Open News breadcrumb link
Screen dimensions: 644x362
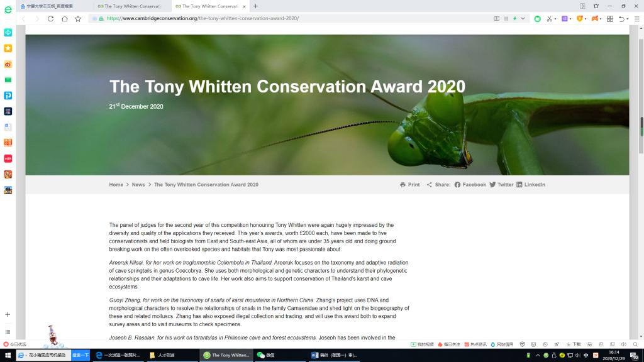(138, 185)
